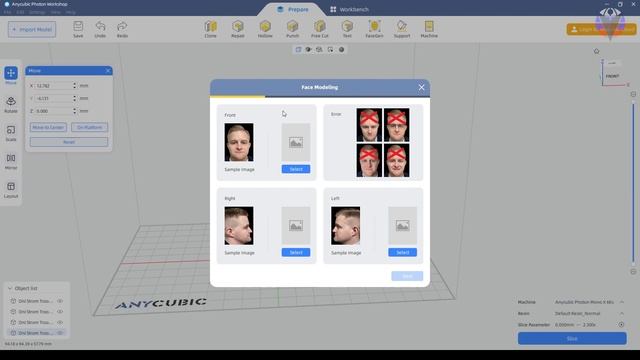This screenshot has width=640, height=360.
Task: Click the slice parameter settings gear icon
Action: coord(621,325)
